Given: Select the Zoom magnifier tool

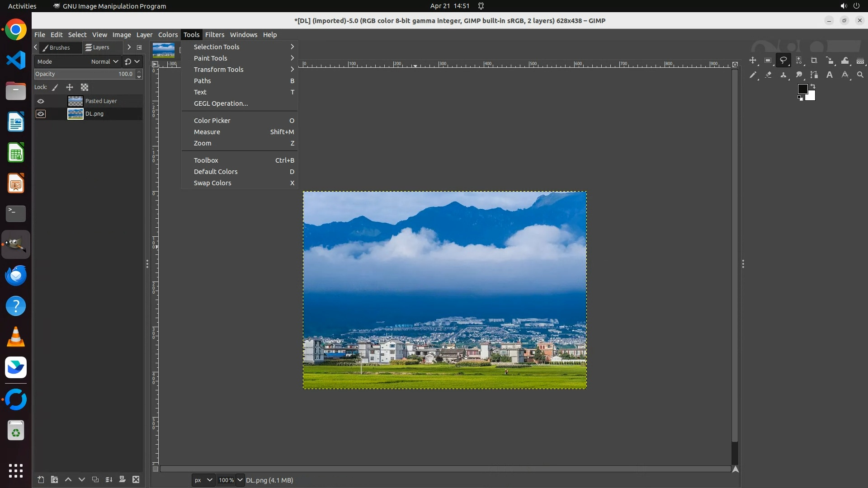Looking at the screenshot, I should click(x=860, y=75).
